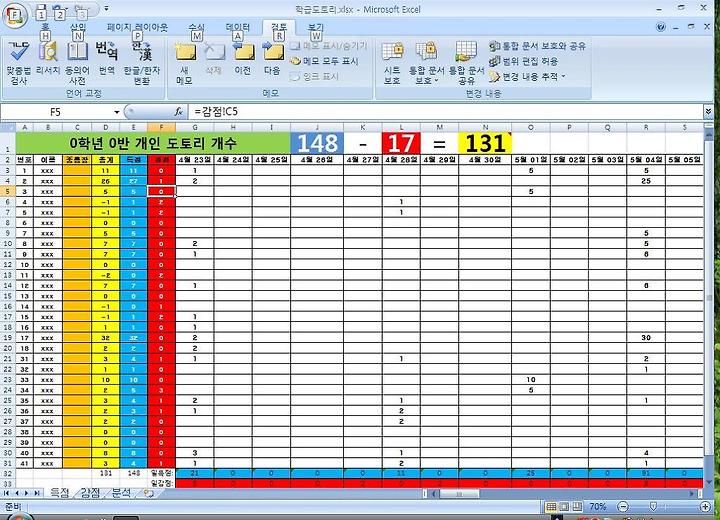The width and height of the screenshot is (720, 520).
Task: Switch to the 감점 sheet tab
Action: [x=90, y=493]
